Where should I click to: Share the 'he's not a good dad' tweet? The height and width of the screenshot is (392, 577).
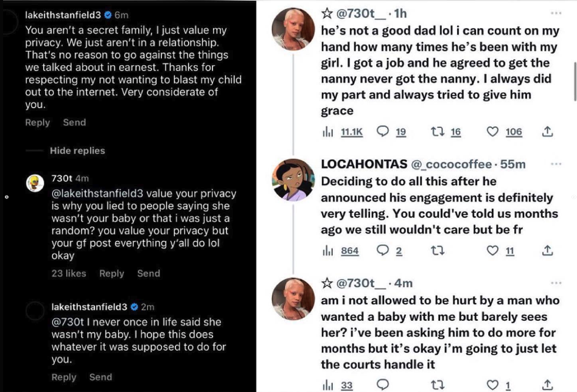(x=548, y=131)
